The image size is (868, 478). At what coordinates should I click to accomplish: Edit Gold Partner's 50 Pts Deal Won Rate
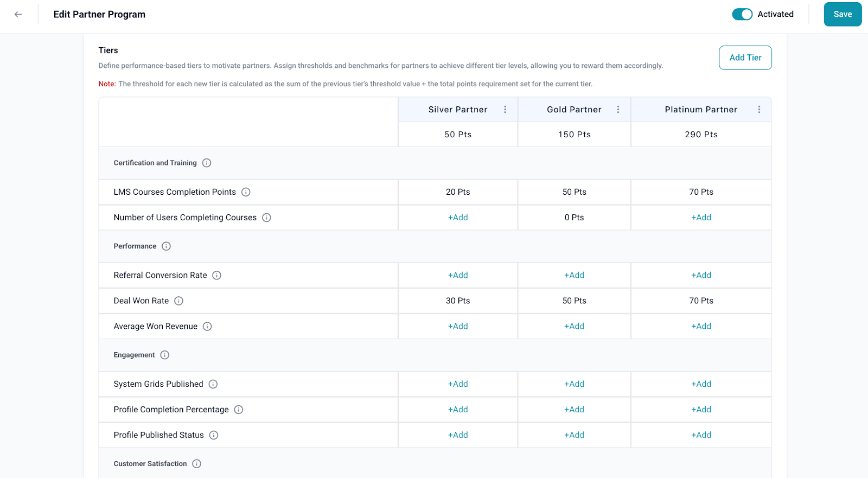tap(574, 301)
